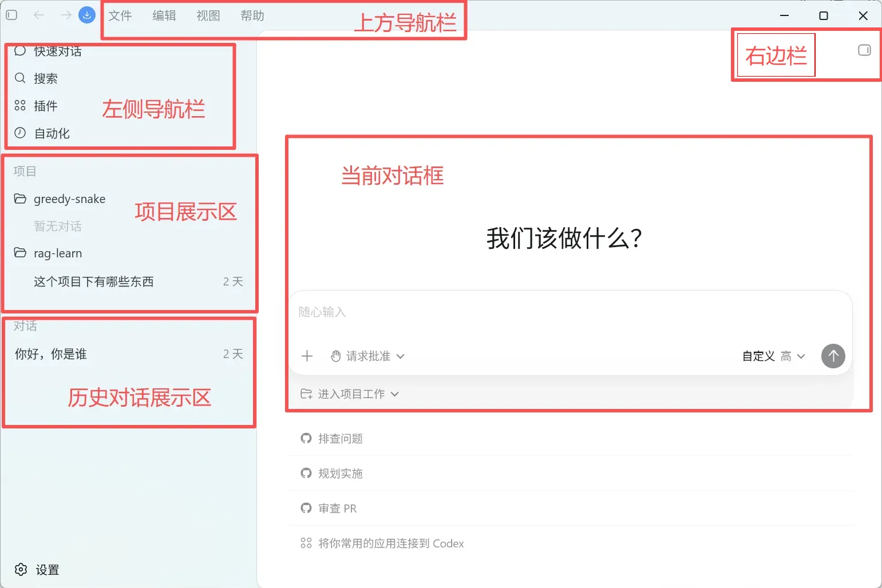The height and width of the screenshot is (588, 882).
Task: Go back with the left arrow
Action: tap(39, 15)
